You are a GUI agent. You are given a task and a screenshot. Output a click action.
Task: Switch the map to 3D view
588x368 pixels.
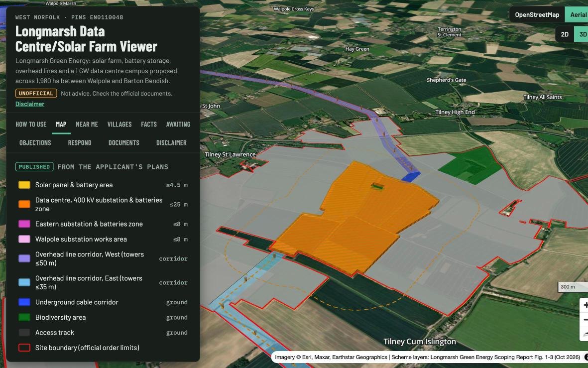582,34
